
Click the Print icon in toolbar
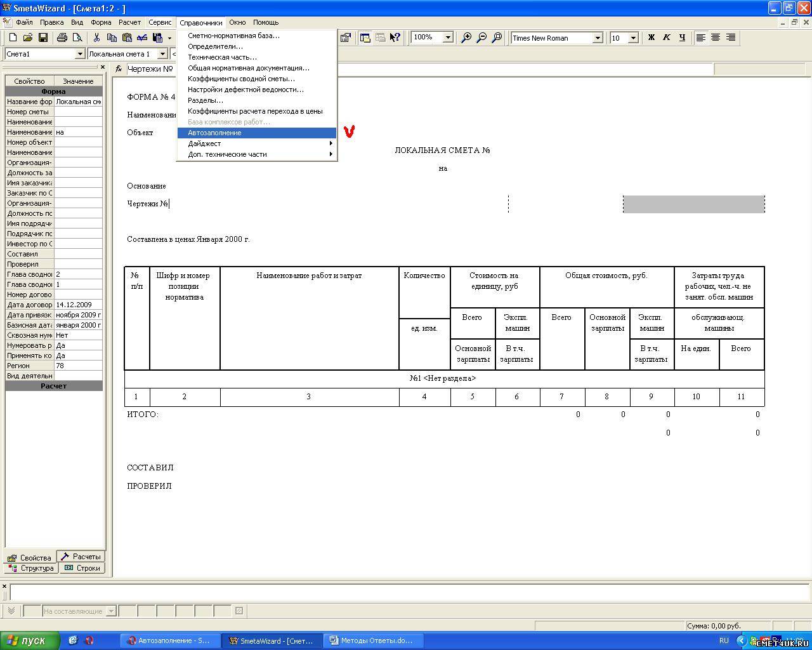click(x=62, y=38)
